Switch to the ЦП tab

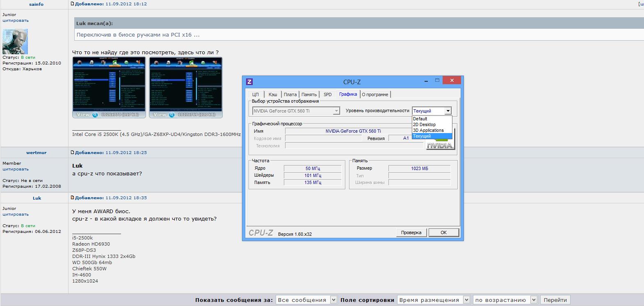[x=255, y=94]
